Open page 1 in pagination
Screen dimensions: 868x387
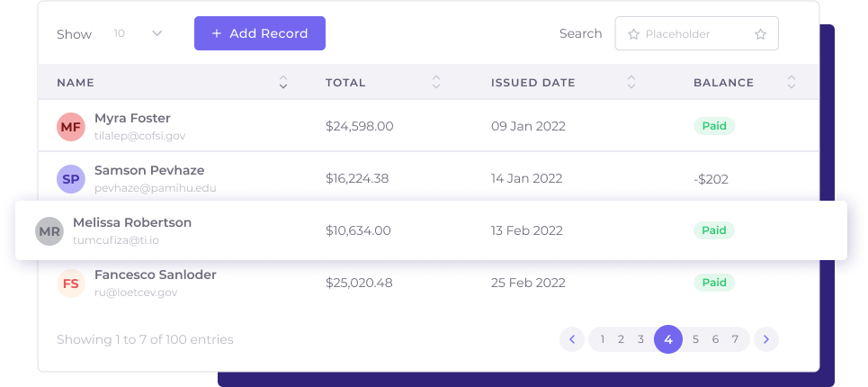tap(602, 339)
